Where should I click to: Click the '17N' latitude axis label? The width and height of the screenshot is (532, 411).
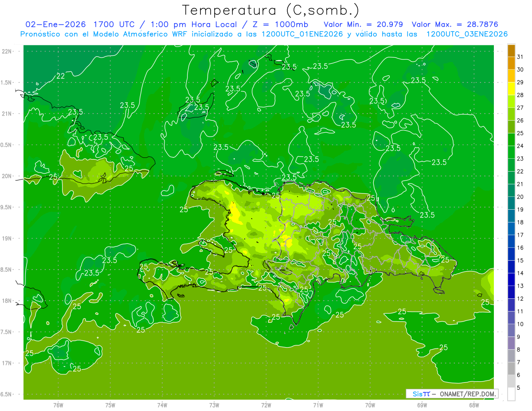7,364
